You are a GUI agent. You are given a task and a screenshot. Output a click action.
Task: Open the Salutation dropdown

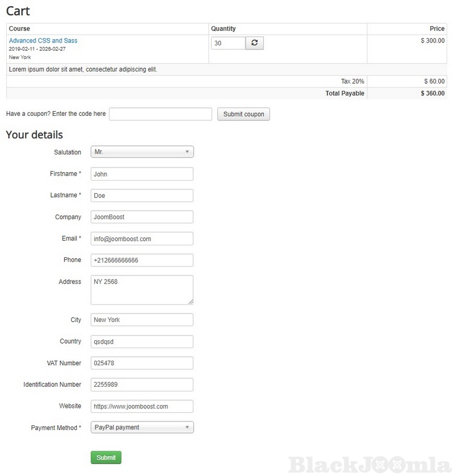pyautogui.click(x=142, y=152)
